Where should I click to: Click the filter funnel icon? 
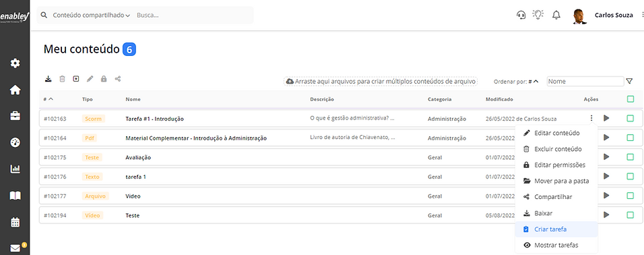coord(630,81)
